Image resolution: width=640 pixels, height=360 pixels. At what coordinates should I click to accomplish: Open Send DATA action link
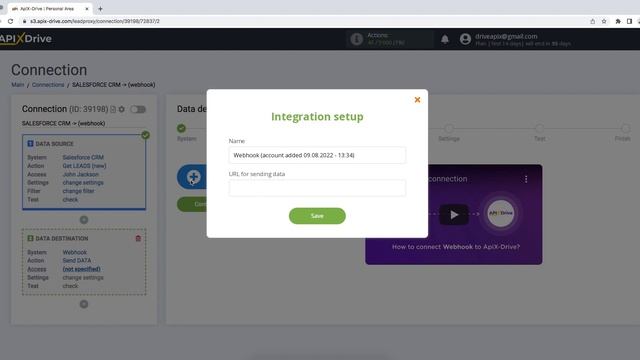point(77,260)
